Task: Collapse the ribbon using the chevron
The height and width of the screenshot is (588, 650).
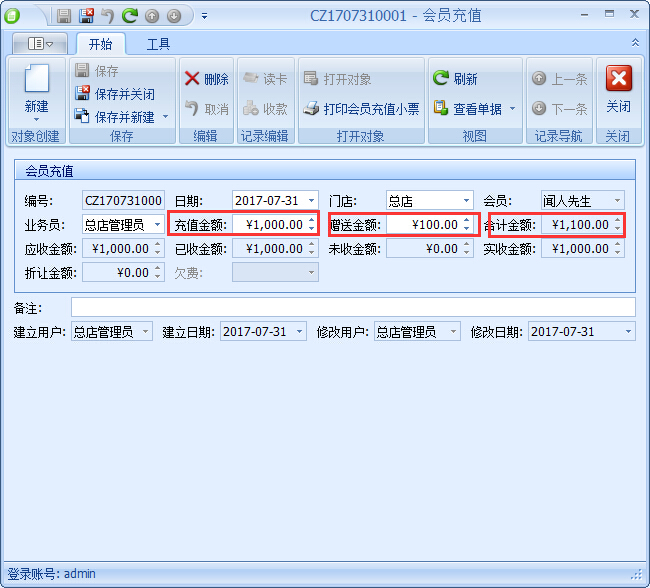Action: pyautogui.click(x=635, y=43)
